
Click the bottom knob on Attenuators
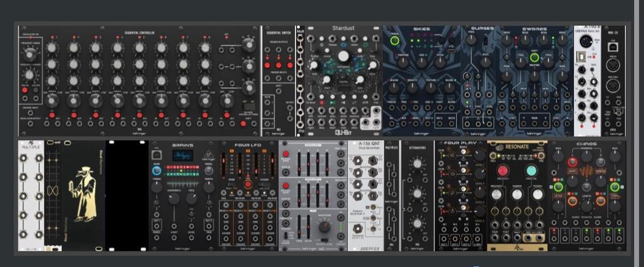click(x=418, y=224)
